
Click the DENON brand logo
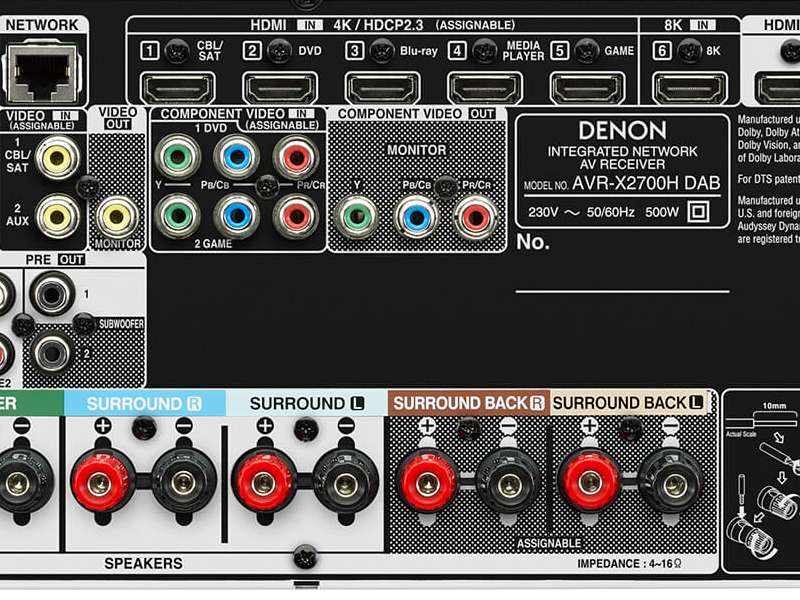click(622, 131)
